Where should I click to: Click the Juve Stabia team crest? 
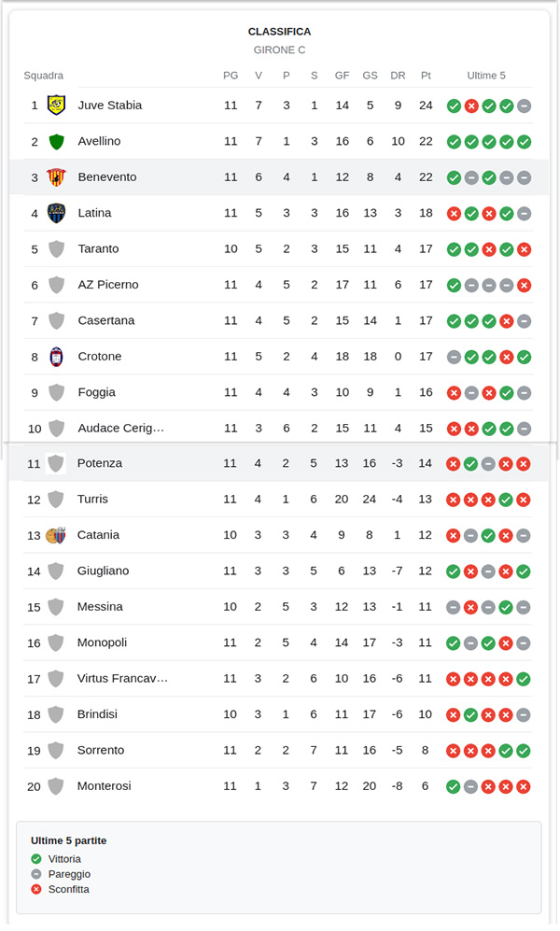pos(56,106)
